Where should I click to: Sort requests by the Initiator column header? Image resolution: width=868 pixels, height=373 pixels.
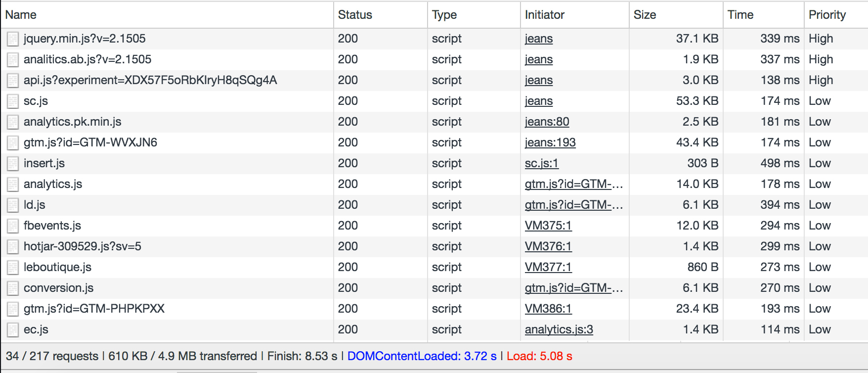(575, 15)
